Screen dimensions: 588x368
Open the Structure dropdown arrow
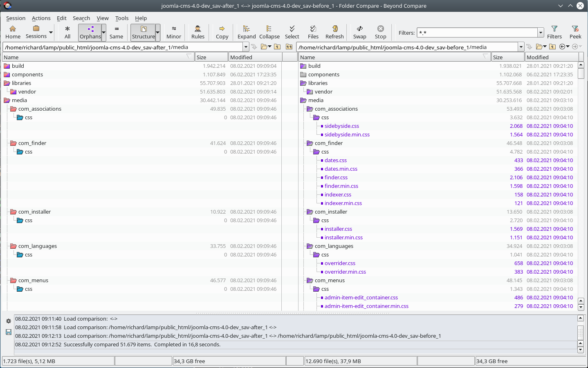coord(158,32)
